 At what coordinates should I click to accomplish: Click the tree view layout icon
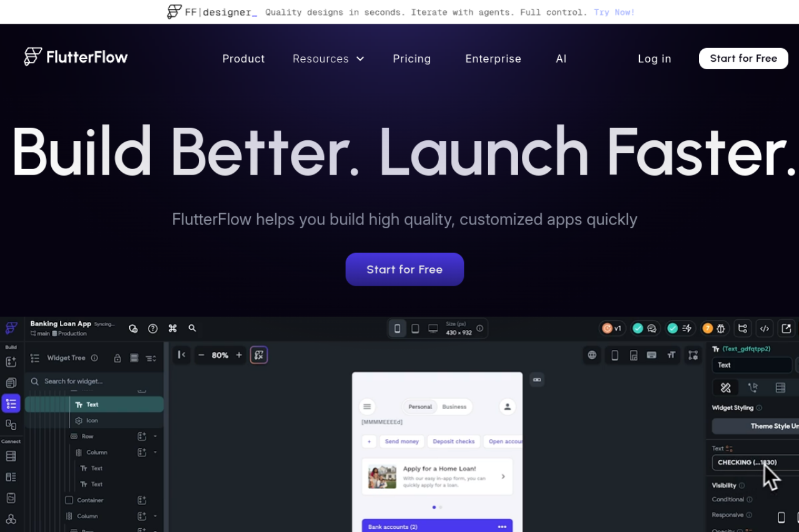[x=134, y=358]
